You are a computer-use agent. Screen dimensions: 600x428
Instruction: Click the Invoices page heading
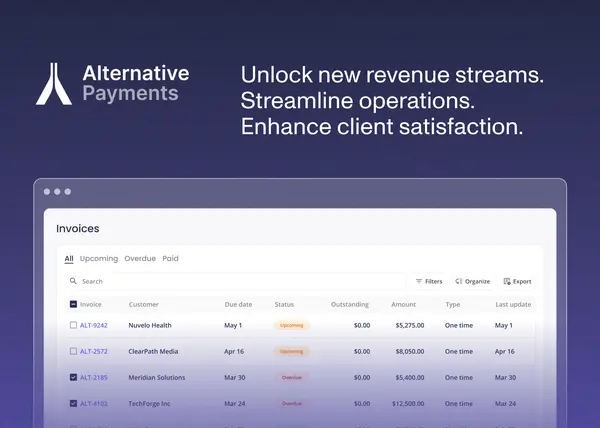[78, 228]
